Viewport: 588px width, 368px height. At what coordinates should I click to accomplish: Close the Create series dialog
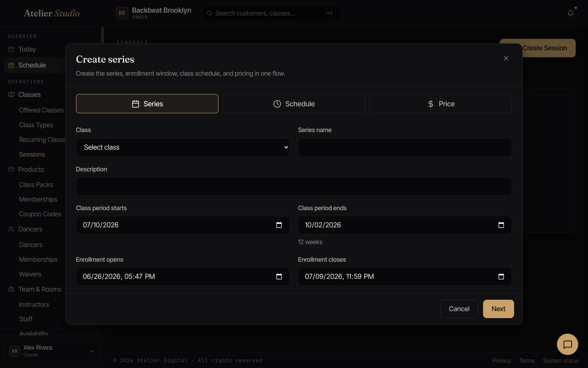point(506,58)
